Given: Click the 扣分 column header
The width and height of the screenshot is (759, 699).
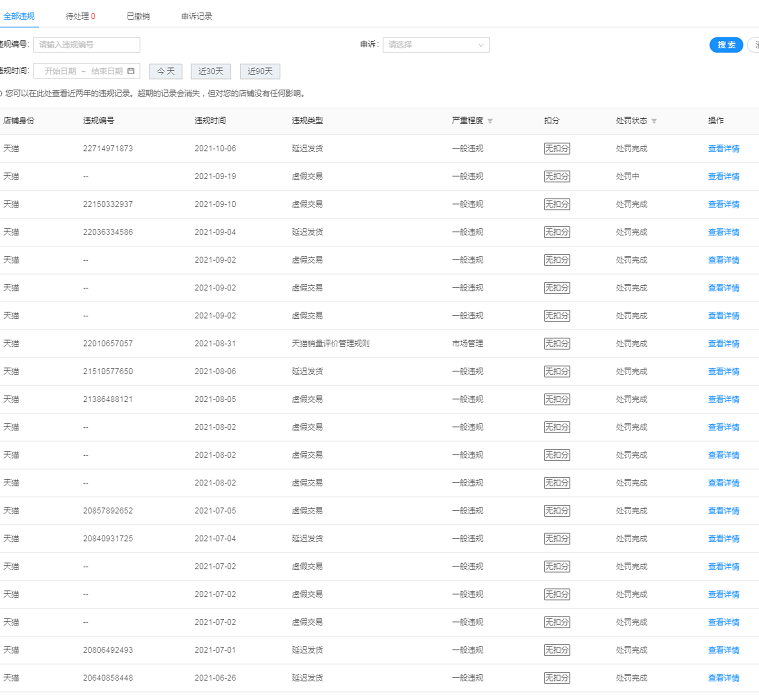Looking at the screenshot, I should click(551, 121).
